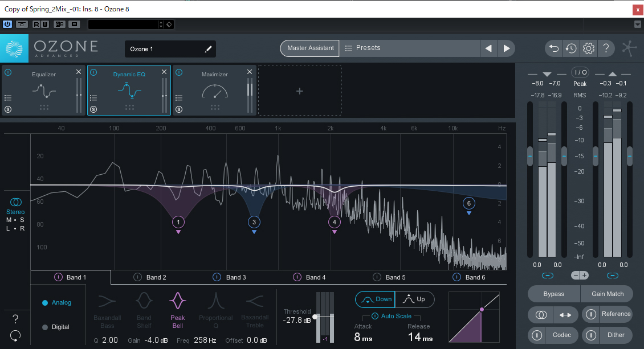Solo the Equalizer module
The height and width of the screenshot is (349, 644).
click(8, 109)
